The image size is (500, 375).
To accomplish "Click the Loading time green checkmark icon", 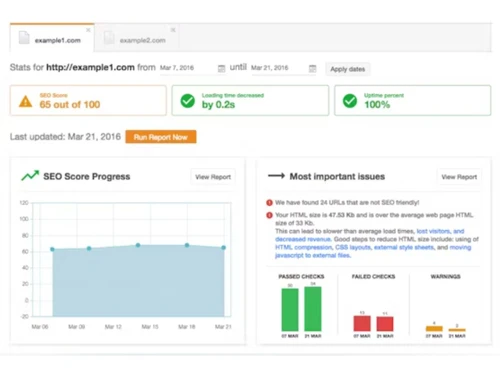I will coord(188,101).
